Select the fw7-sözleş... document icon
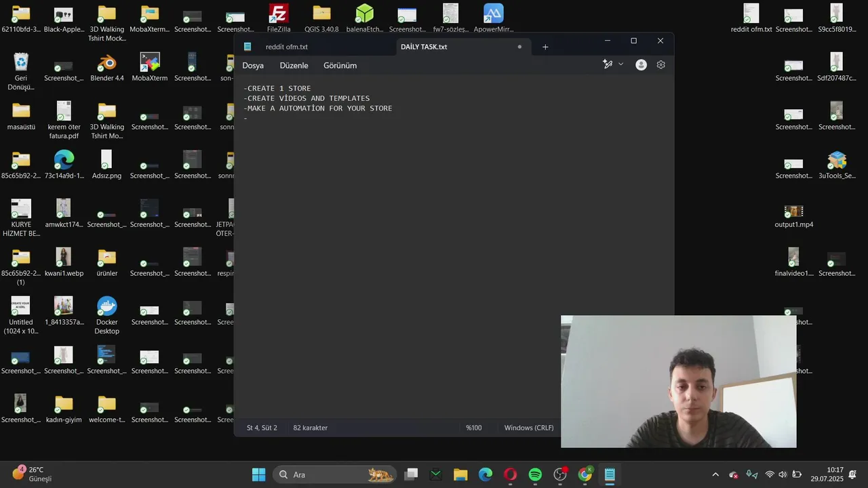Image resolution: width=868 pixels, height=488 pixels. click(451, 18)
